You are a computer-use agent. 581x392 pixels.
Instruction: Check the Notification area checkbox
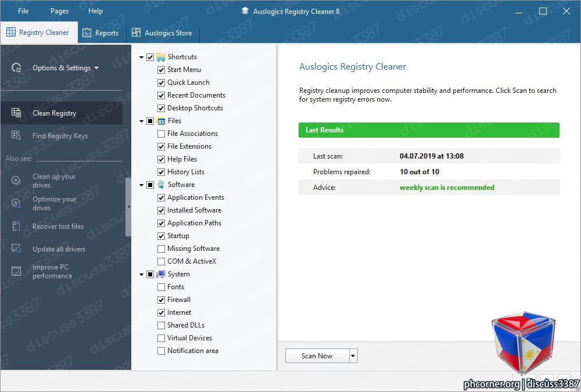[x=161, y=351]
